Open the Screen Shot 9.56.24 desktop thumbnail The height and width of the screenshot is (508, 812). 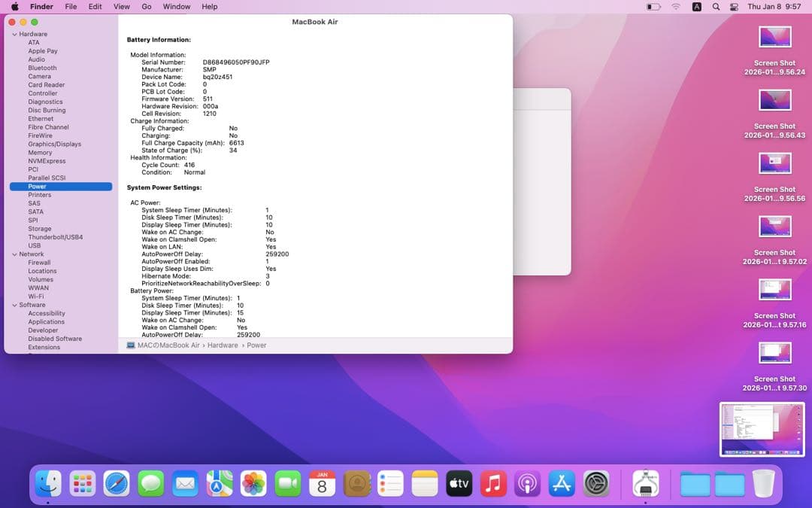(x=774, y=36)
